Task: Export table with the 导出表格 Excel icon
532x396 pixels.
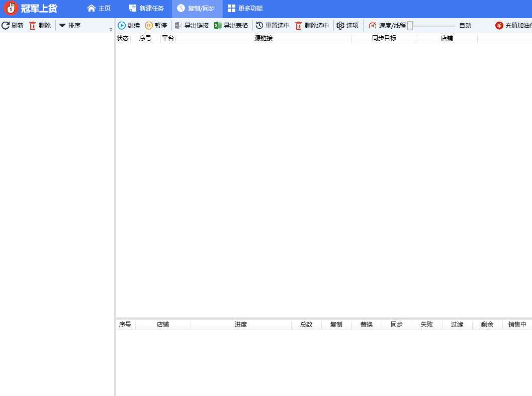Action: coord(218,26)
